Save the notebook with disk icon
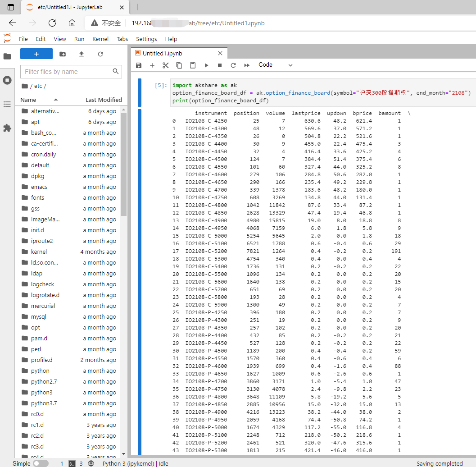Image resolution: width=476 pixels, height=467 pixels. coord(139,65)
